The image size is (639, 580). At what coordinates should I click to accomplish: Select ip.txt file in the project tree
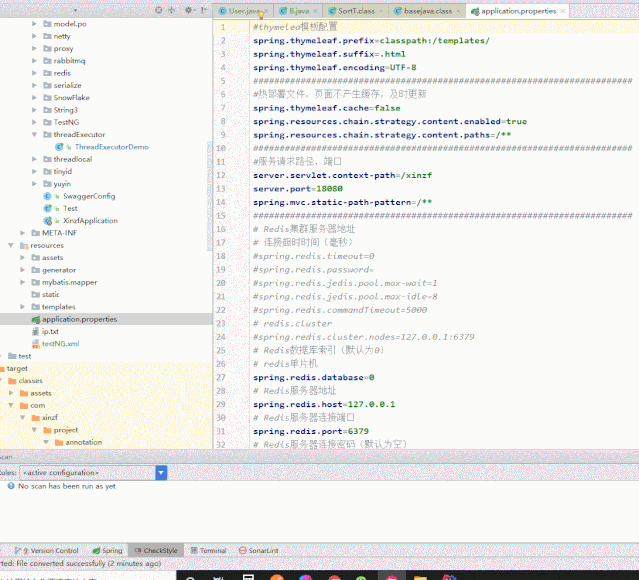(50, 331)
